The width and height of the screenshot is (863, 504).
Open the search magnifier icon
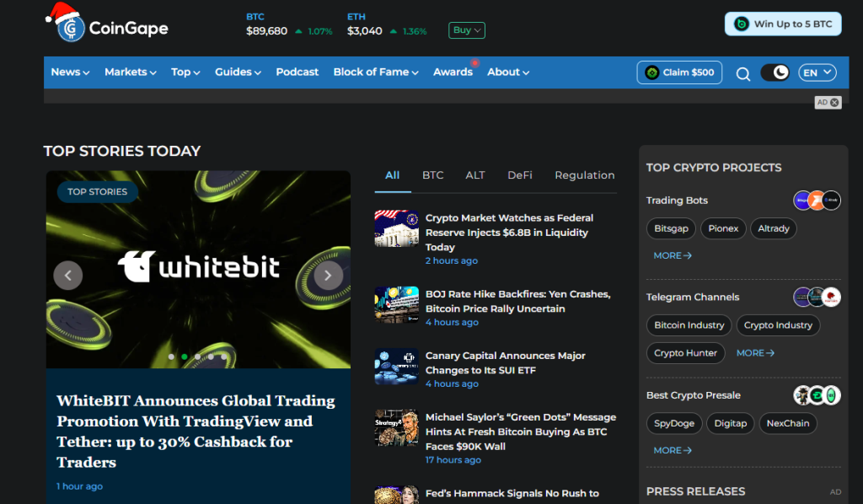pyautogui.click(x=743, y=73)
